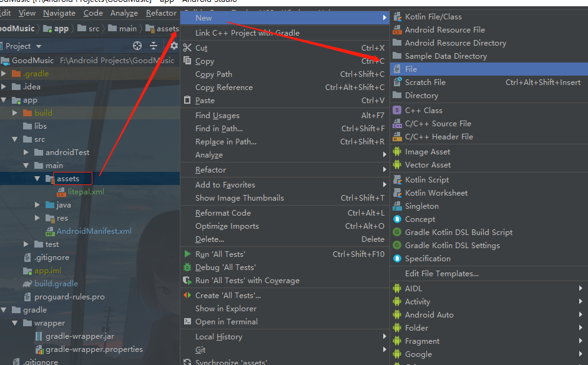The height and width of the screenshot is (365, 588).
Task: Click the Scroll from Source target icon
Action: tap(137, 46)
